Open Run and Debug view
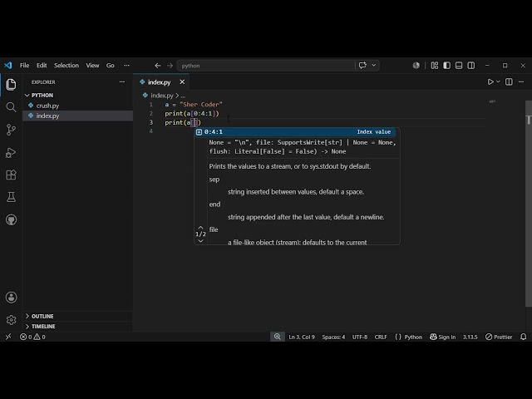This screenshot has height=399, width=532. pyautogui.click(x=11, y=152)
